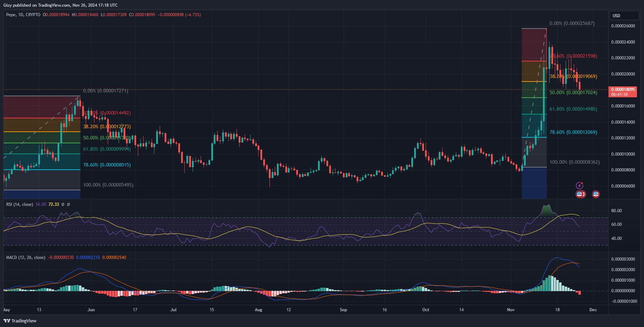644x327 pixels.
Task: Click the purple lightning event icon
Action: (x=579, y=185)
